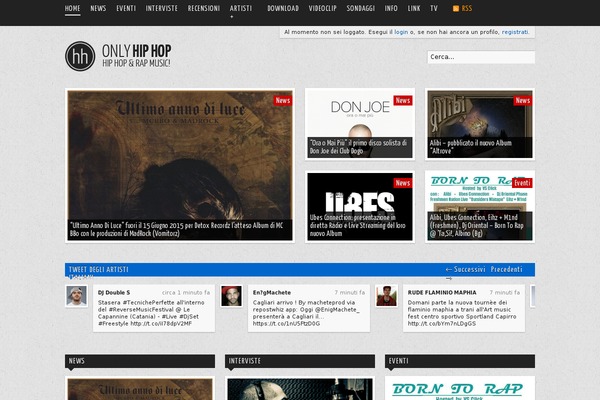Open DJ Double S username

[x=114, y=292]
